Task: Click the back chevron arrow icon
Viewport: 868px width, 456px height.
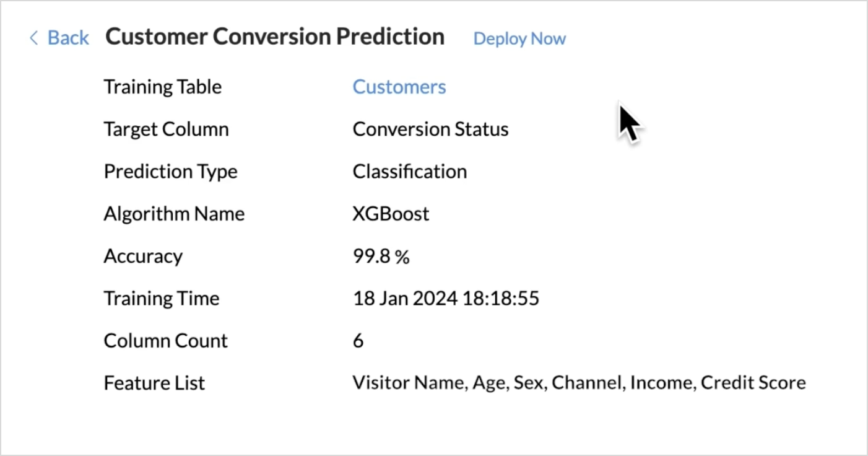Action: pyautogui.click(x=34, y=38)
